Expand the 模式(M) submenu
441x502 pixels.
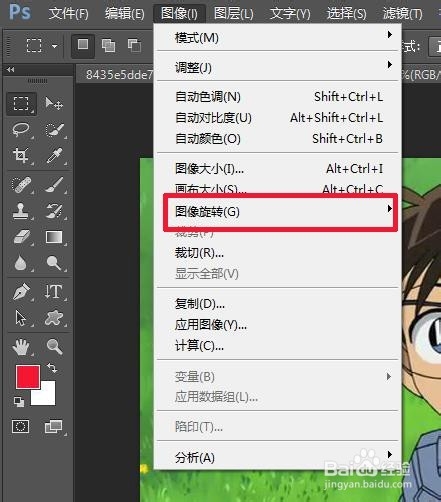coord(277,37)
